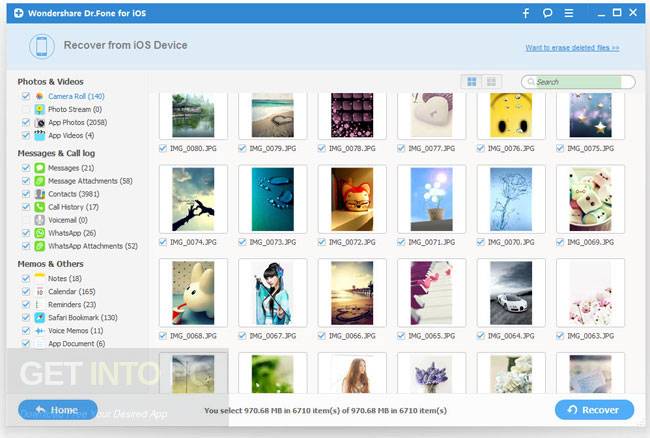Open 'Want to erase deleted files' link
The height and width of the screenshot is (438, 650).
tap(572, 48)
